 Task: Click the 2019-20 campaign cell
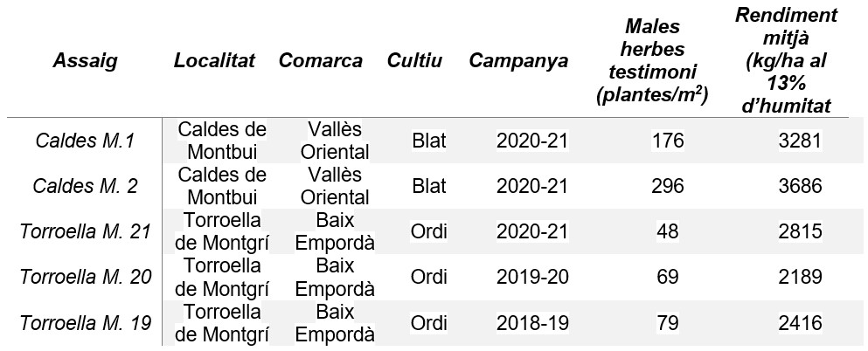532,277
